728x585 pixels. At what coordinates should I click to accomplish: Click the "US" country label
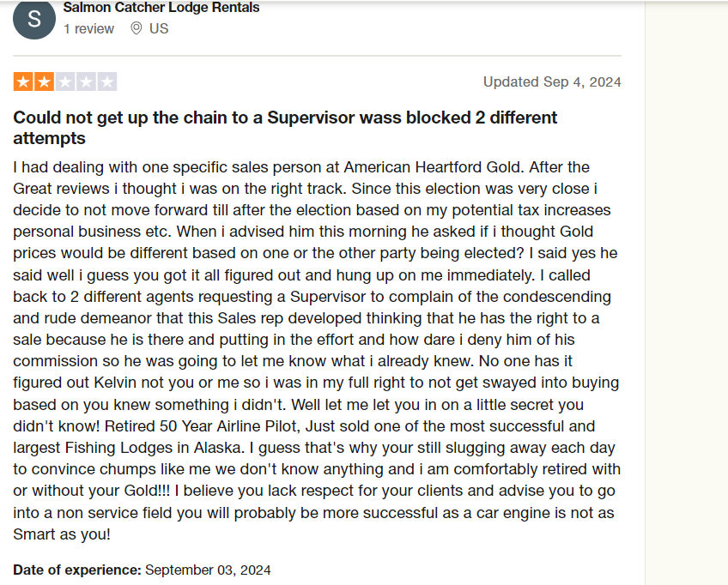pos(159,29)
